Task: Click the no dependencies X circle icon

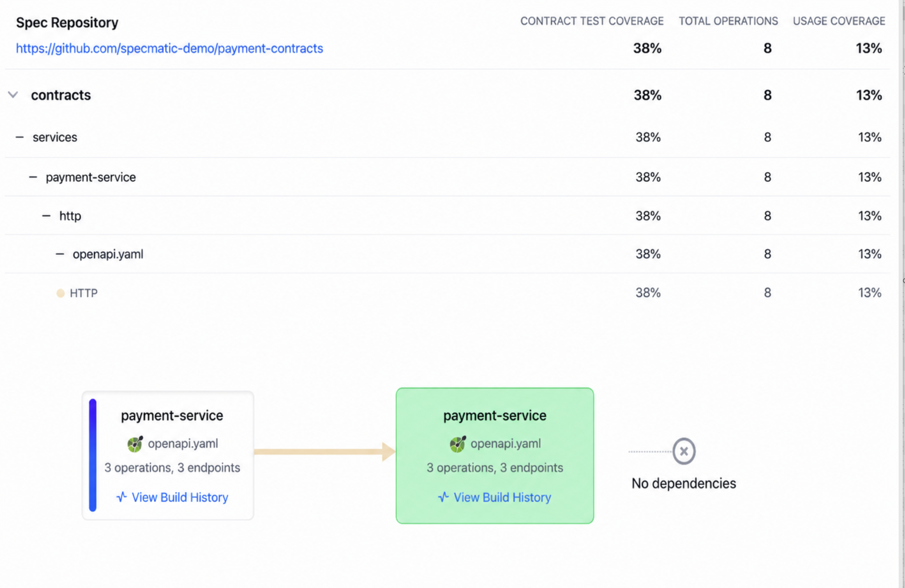Action: tap(684, 451)
